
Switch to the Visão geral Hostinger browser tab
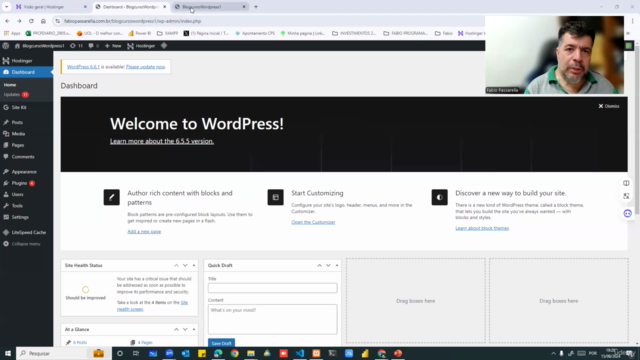[x=51, y=7]
